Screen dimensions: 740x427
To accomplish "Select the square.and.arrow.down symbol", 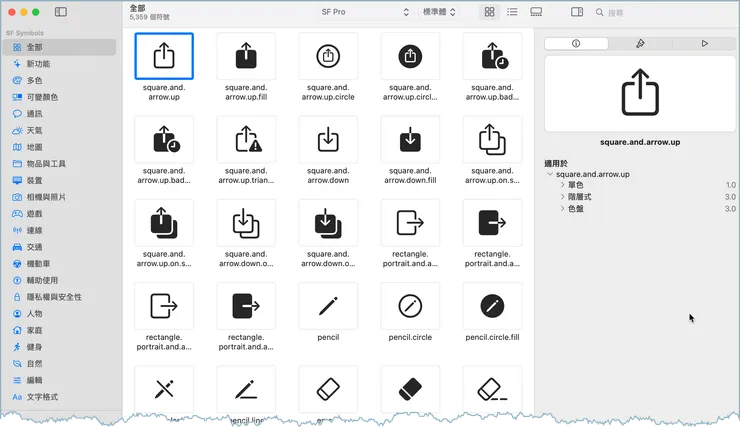I will coord(328,140).
